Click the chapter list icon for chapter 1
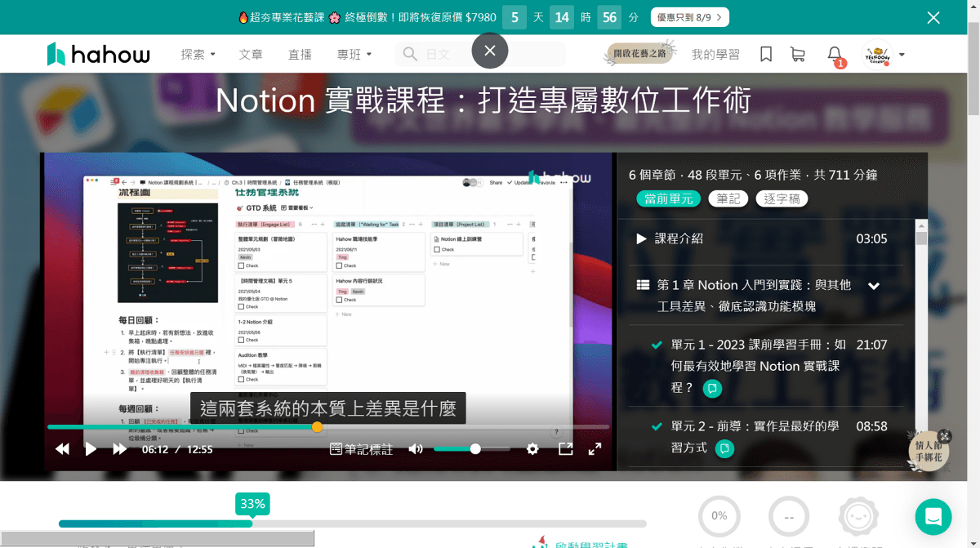 (x=643, y=285)
